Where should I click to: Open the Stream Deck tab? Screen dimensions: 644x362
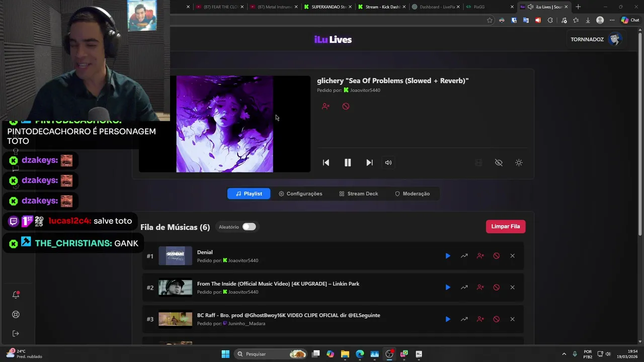[x=358, y=194]
